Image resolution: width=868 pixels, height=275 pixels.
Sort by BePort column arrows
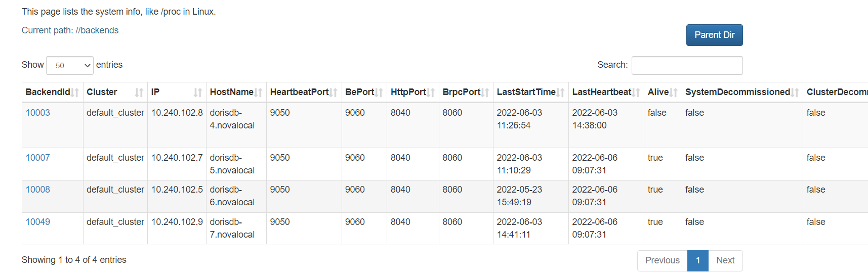click(379, 93)
